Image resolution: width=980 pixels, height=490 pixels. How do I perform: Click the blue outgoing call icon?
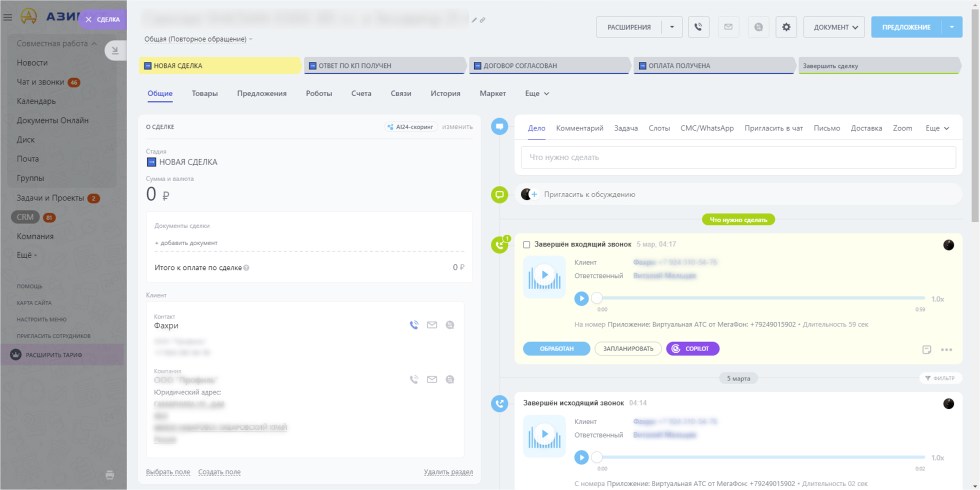pos(499,403)
